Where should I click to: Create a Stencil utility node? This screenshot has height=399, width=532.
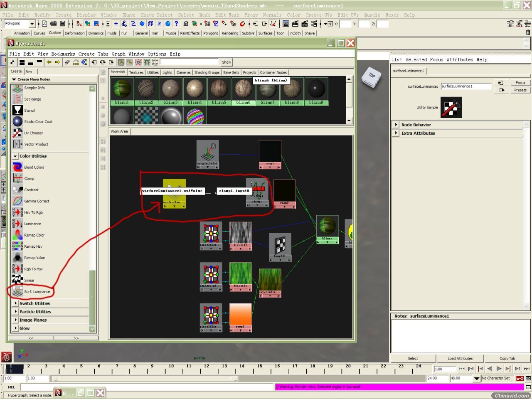point(24,110)
